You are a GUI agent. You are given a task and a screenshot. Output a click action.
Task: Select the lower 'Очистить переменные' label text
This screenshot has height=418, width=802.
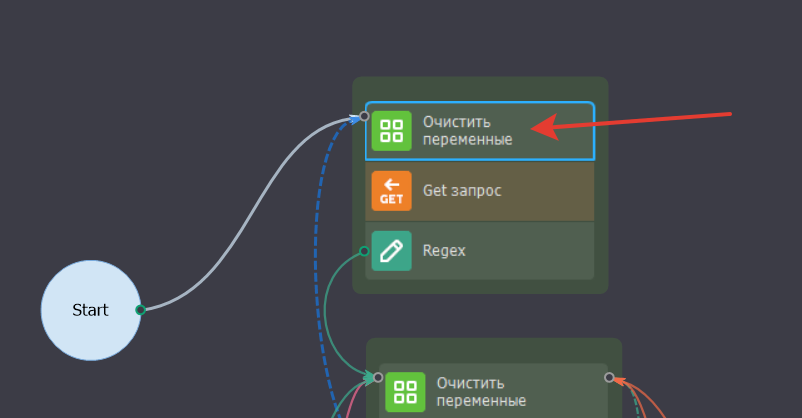click(481, 392)
